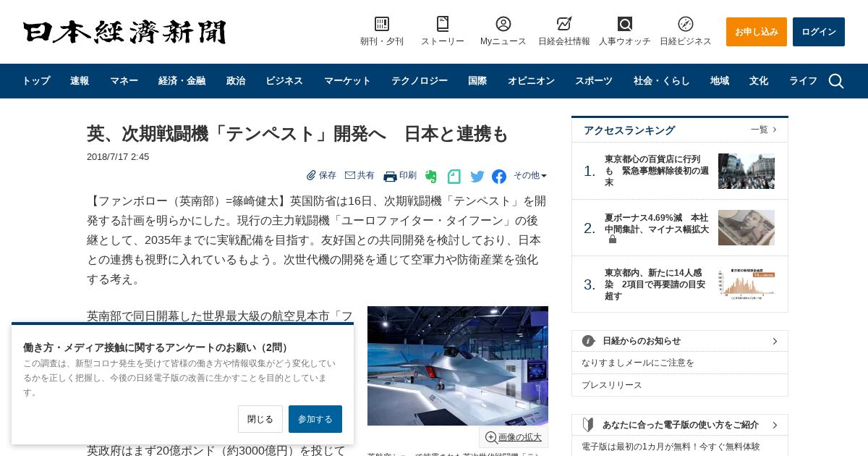Screen dimensions: 868x456
Task: Open ranking article 夏ボーナス4.69%減
Action: click(656, 223)
